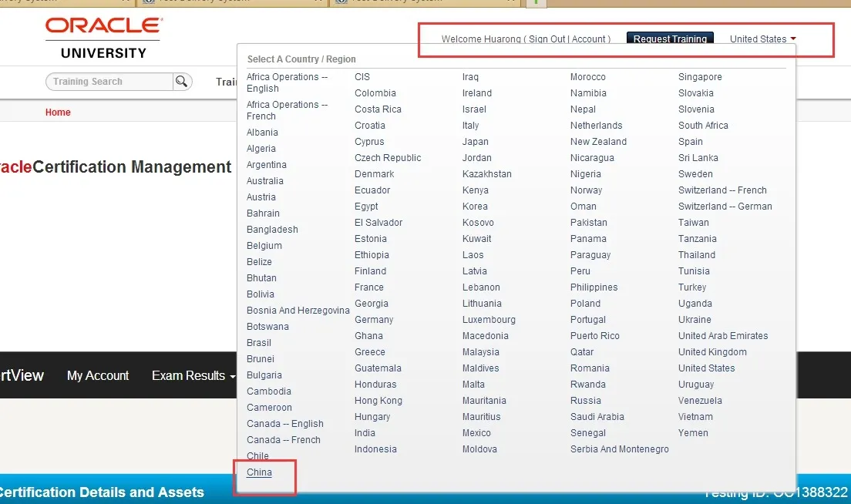
Task: Choose Australia in the country list
Action: pyautogui.click(x=265, y=180)
